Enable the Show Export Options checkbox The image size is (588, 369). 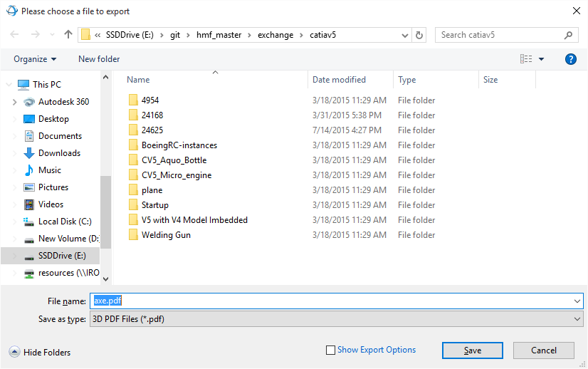click(330, 350)
